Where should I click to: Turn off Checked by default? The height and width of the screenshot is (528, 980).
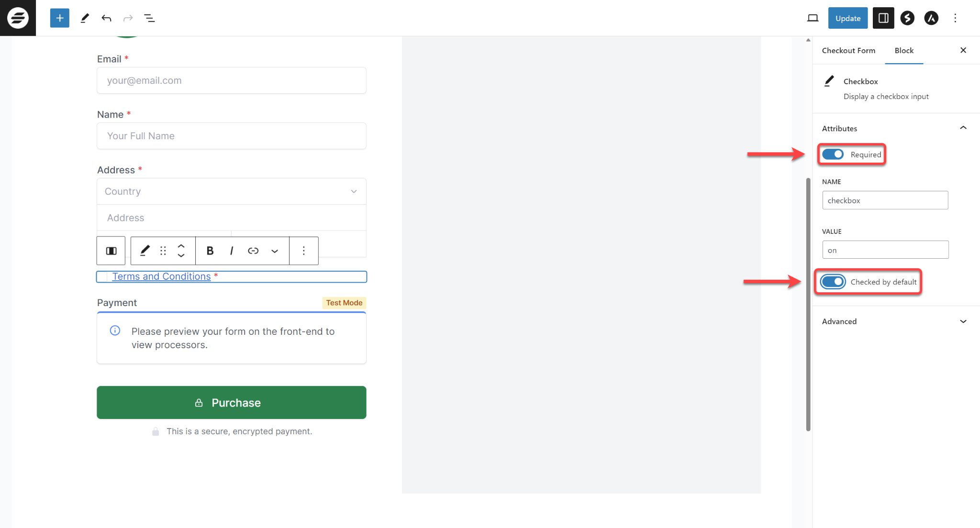tap(832, 282)
